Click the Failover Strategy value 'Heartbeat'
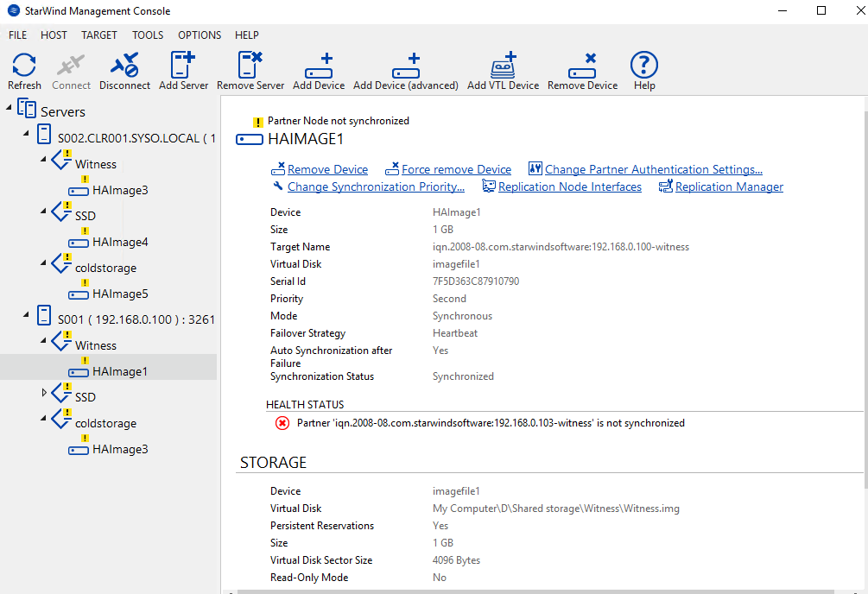The height and width of the screenshot is (594, 868). 455,333
